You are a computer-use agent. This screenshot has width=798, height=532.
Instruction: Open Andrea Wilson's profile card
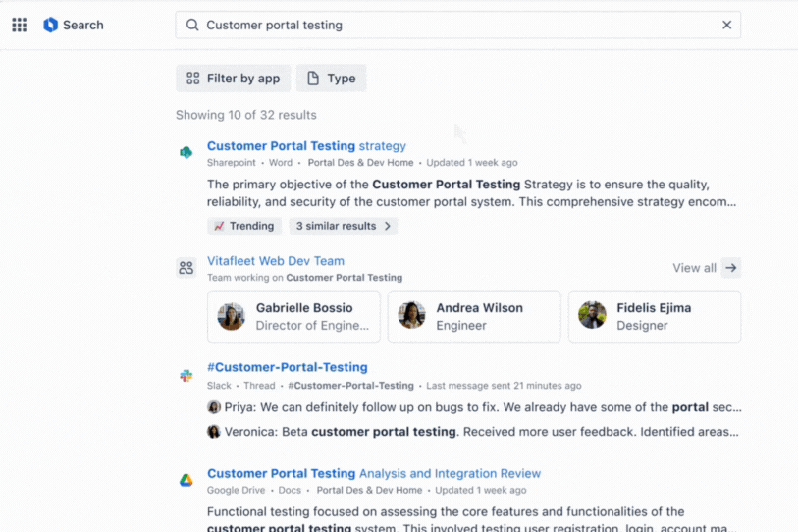point(474,317)
